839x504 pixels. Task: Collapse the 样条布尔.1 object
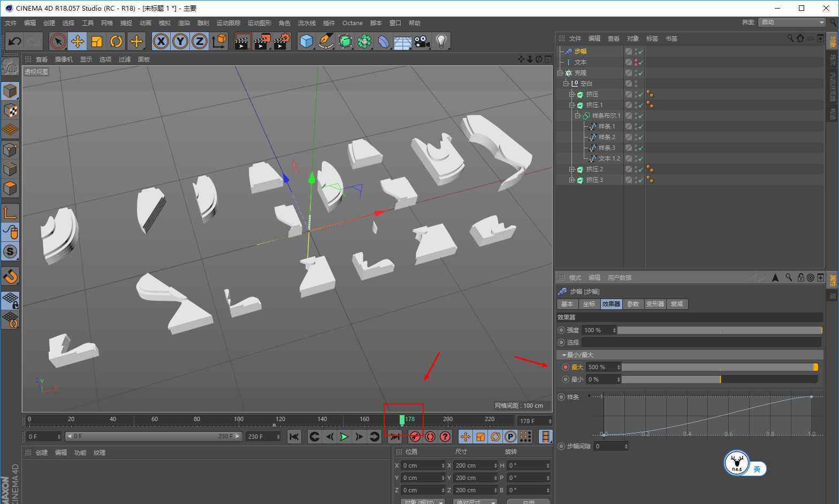577,116
